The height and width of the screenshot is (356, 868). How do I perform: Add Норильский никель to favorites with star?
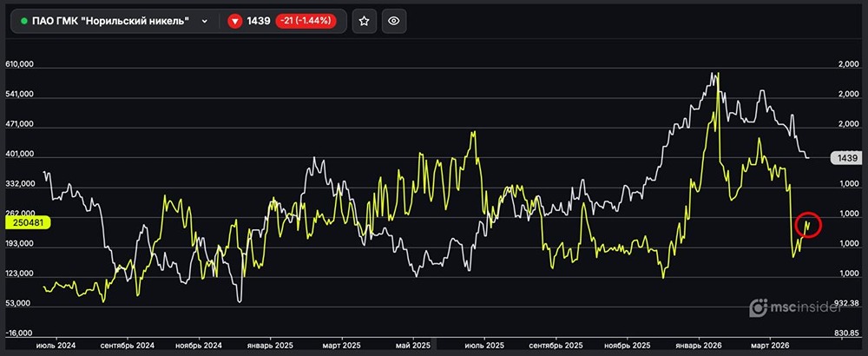[365, 22]
